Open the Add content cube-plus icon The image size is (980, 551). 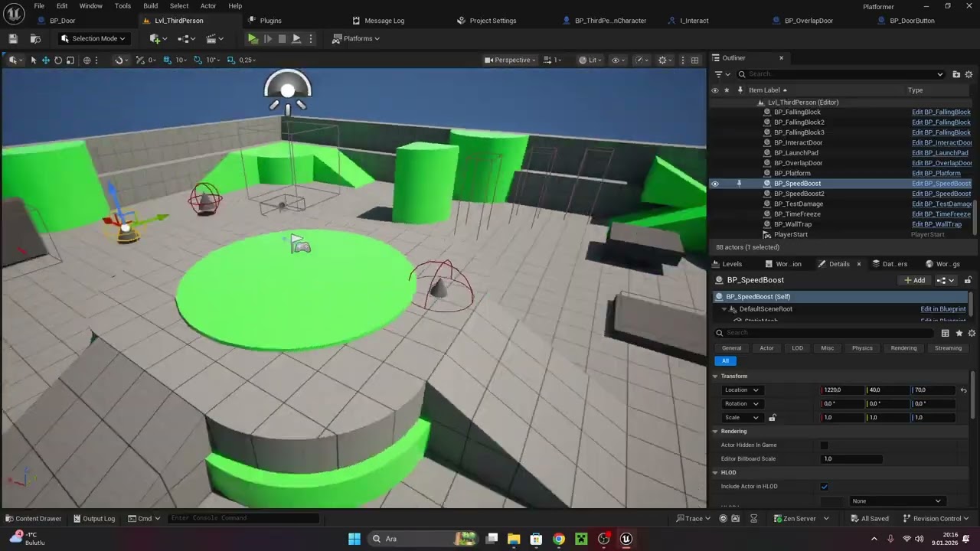[x=155, y=38]
